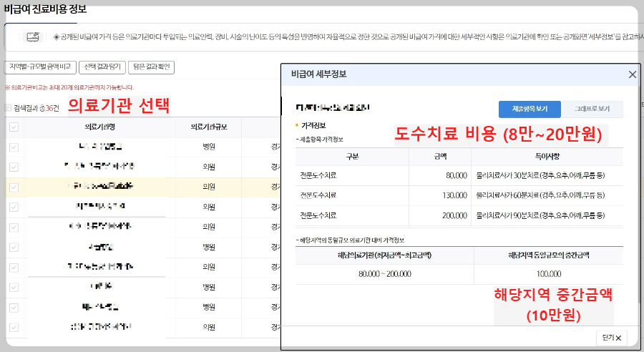Switch to 그래프로 보기 tab
This screenshot has width=644, height=352.
click(x=592, y=109)
